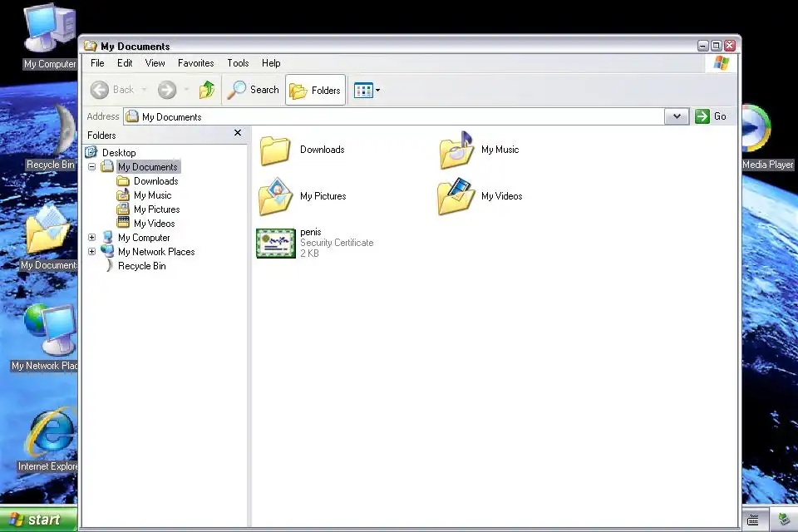
Task: Select My Network Places desktop icon
Action: point(45,337)
